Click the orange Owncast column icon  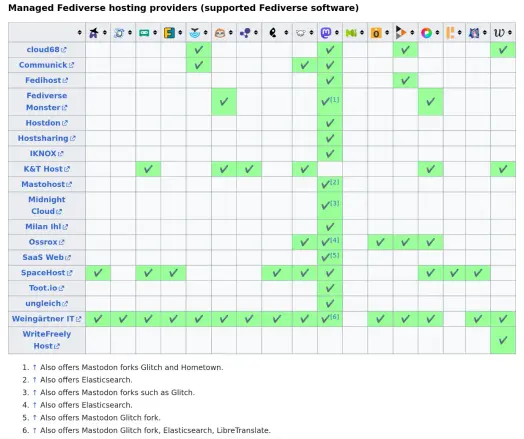click(376, 33)
